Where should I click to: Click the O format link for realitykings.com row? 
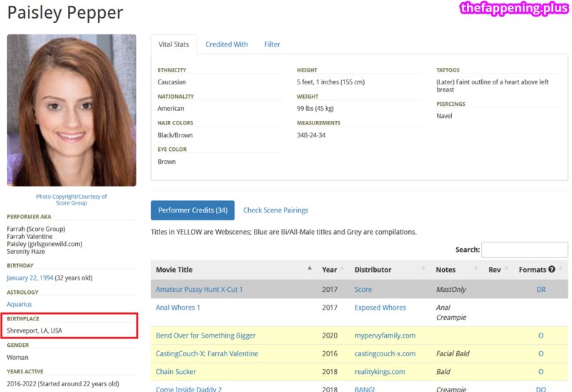pyautogui.click(x=541, y=372)
